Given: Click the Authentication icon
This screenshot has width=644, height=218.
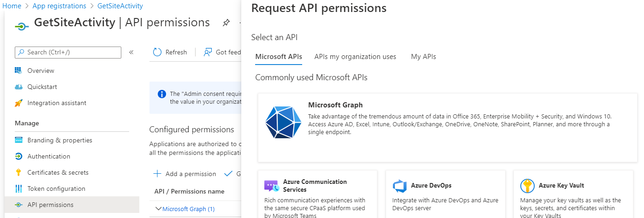Looking at the screenshot, I should 18,156.
